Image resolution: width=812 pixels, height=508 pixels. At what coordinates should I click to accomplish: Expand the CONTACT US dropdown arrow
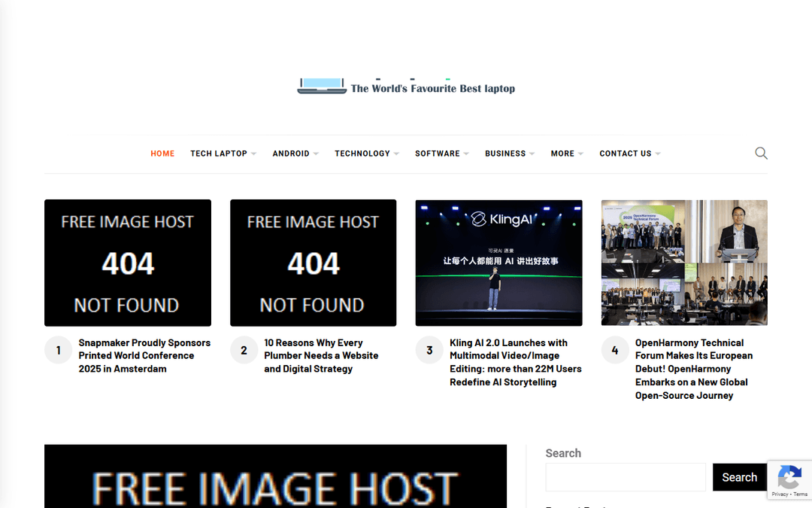click(658, 154)
